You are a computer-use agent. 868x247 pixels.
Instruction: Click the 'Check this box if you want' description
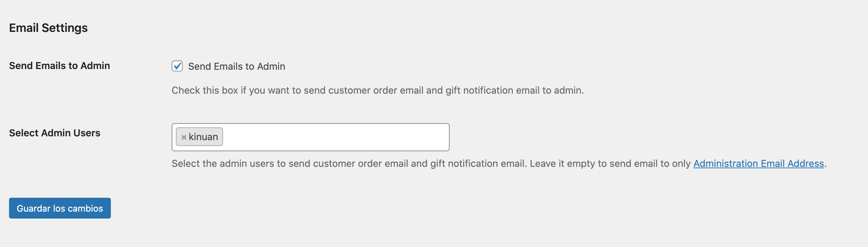point(378,90)
